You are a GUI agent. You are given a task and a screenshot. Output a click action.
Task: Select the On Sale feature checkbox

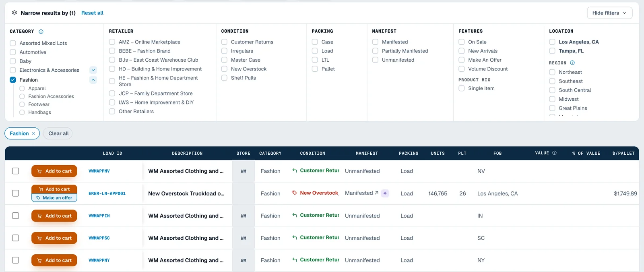[x=462, y=42]
